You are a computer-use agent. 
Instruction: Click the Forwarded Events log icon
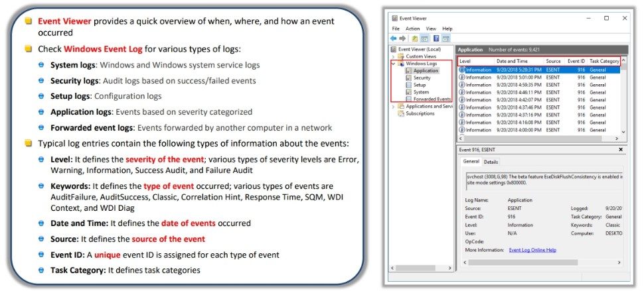[x=409, y=99]
